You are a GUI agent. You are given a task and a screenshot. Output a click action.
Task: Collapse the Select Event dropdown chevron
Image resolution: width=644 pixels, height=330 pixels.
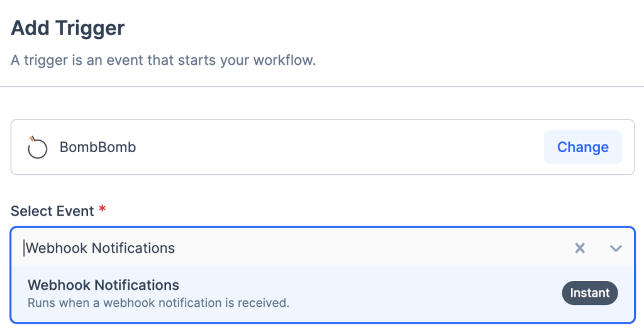pos(616,248)
